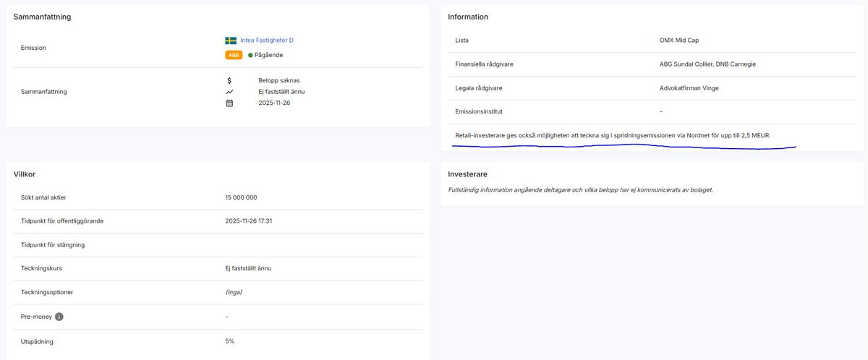Click the 'Emissionsinstitut' label
868x360 pixels.
(x=479, y=112)
